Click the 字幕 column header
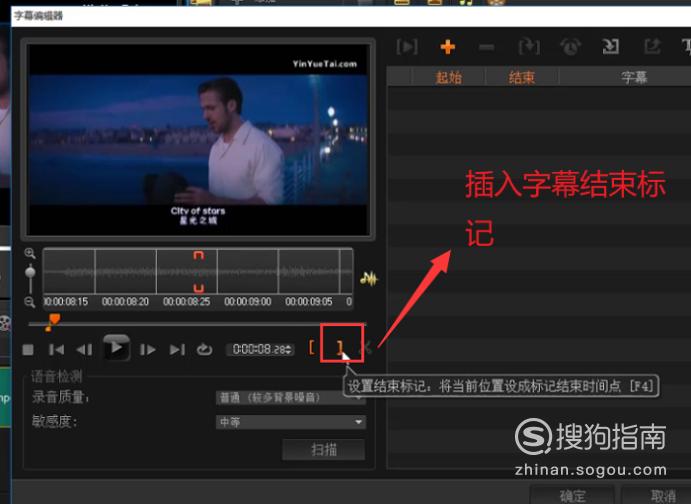The height and width of the screenshot is (504, 691). click(x=634, y=78)
